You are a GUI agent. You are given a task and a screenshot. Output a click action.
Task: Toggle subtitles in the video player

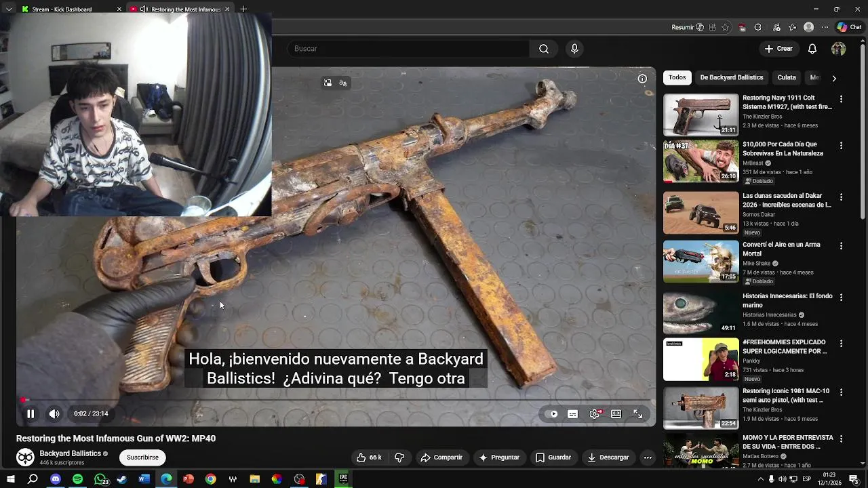573,414
